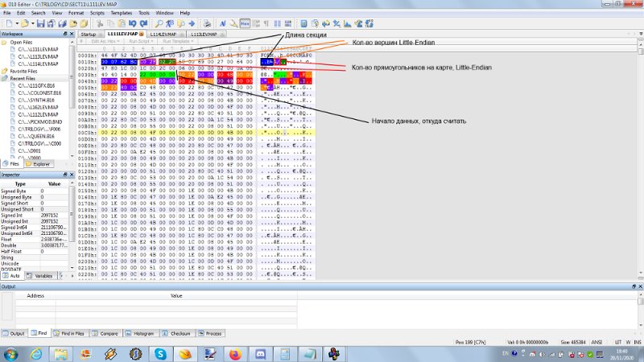
Task: Open the Scripts menu
Action: click(97, 13)
